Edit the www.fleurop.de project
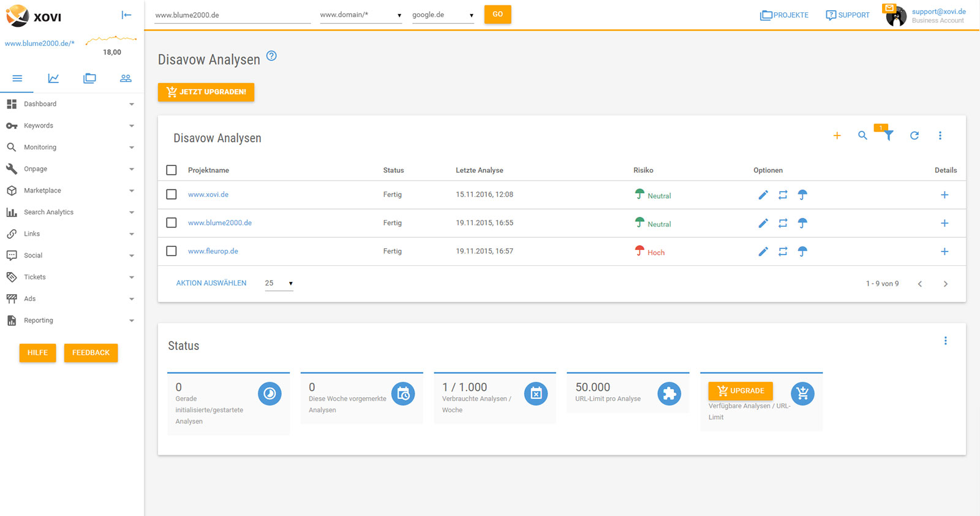 (x=763, y=251)
